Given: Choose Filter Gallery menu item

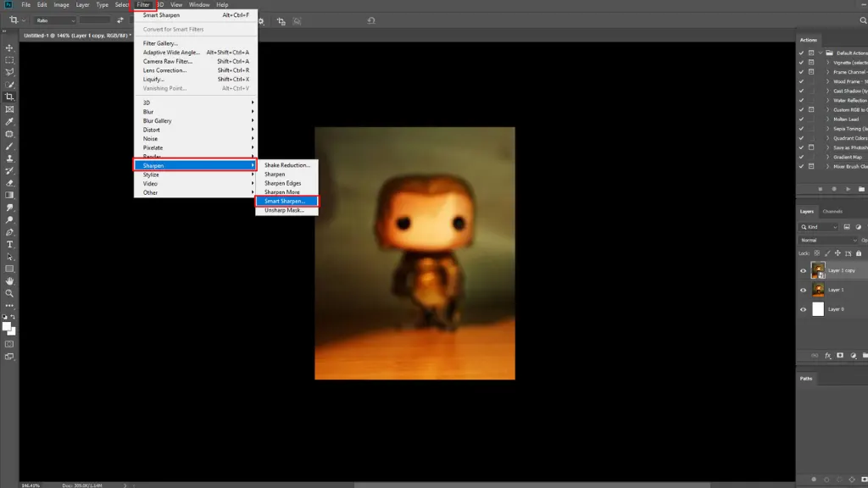Looking at the screenshot, I should pos(196,43).
